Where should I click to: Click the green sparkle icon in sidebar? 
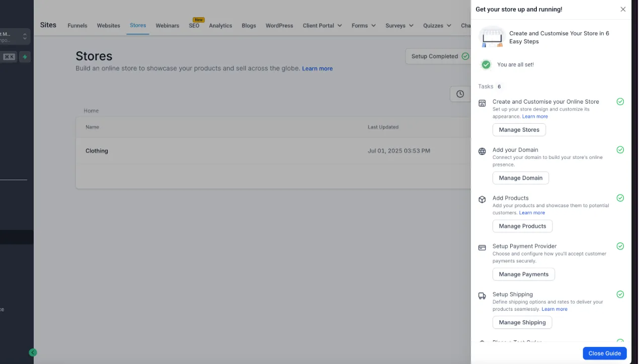pyautogui.click(x=25, y=57)
